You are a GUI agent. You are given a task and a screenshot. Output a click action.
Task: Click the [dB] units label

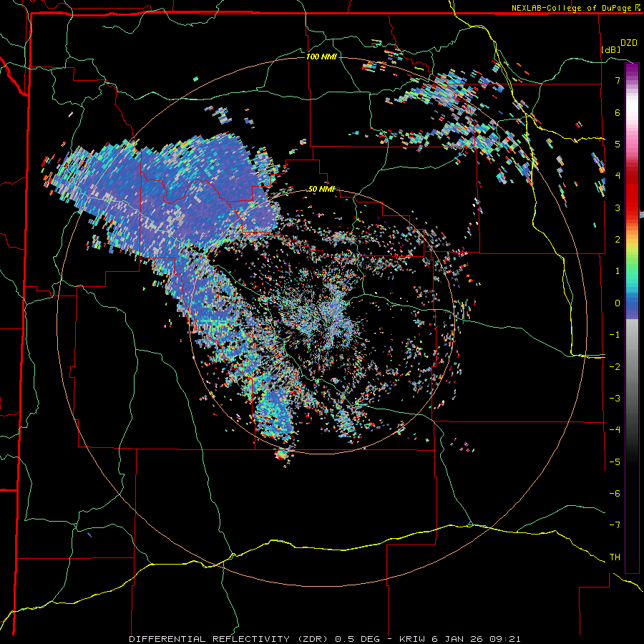[x=610, y=49]
